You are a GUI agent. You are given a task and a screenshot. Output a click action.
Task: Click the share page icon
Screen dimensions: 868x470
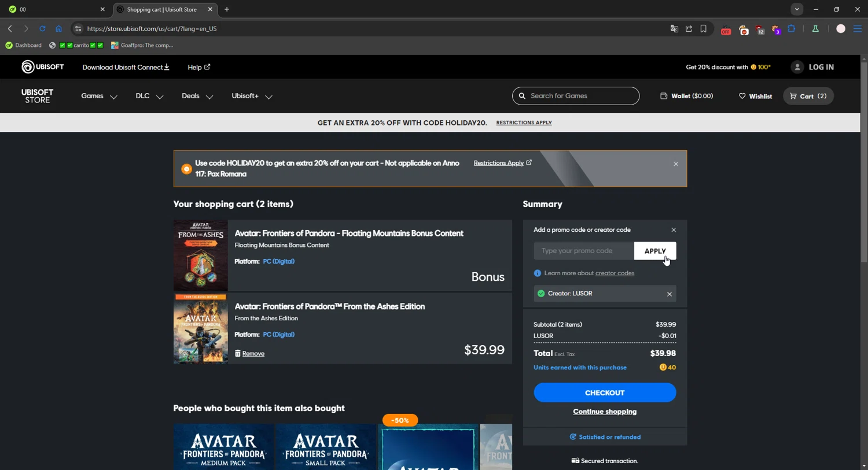coord(689,28)
